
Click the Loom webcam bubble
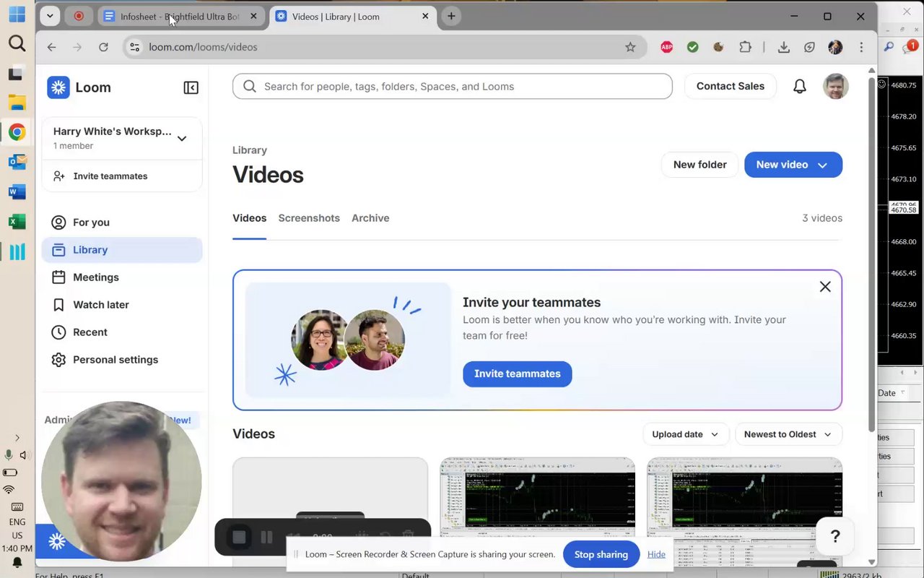click(x=121, y=481)
